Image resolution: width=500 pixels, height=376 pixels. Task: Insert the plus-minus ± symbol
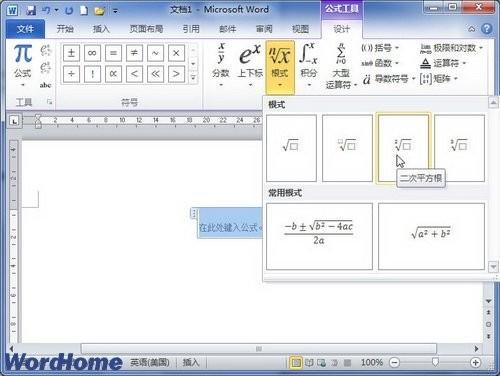pos(71,53)
